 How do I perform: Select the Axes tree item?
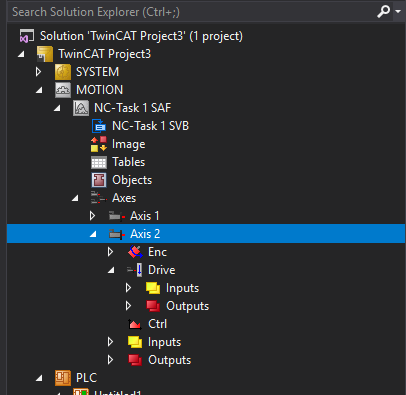point(124,198)
